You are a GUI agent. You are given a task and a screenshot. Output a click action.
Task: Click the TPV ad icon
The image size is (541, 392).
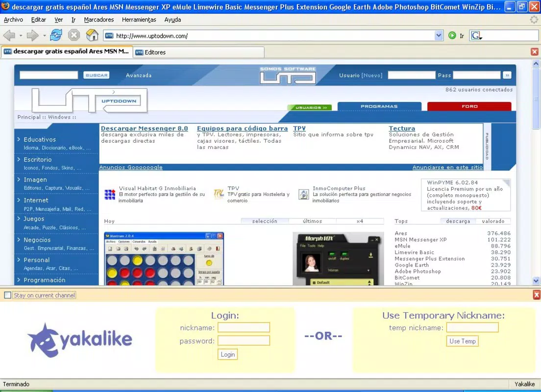219,194
